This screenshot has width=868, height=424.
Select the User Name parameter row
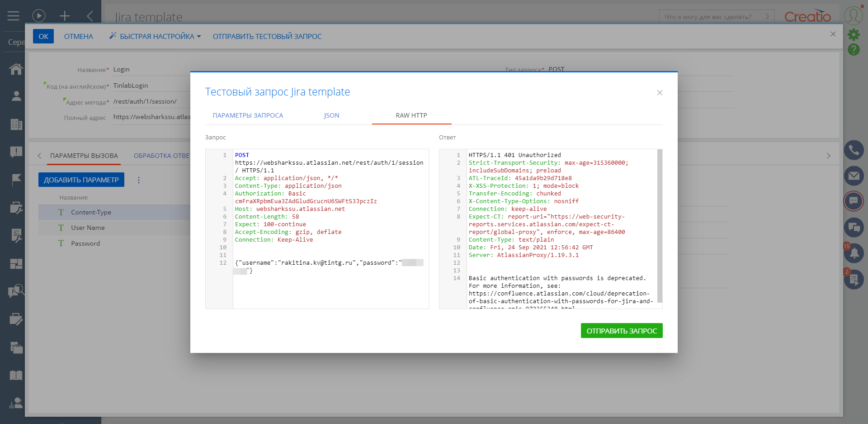[x=114, y=228]
